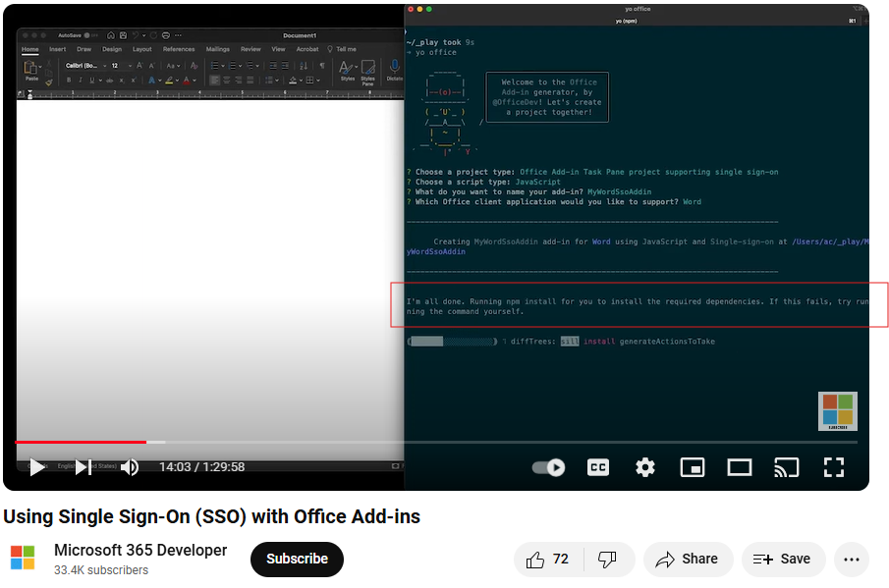
Task: Mute the video volume
Action: tap(130, 467)
